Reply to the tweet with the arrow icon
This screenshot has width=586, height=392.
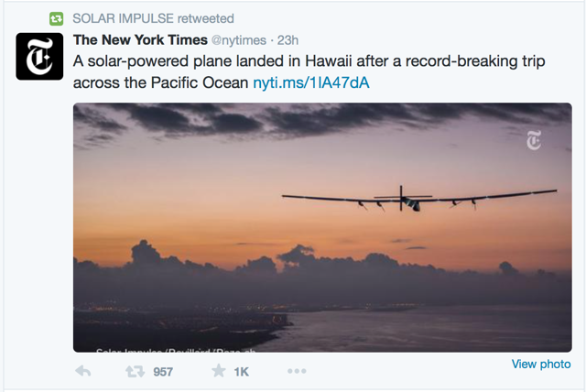pyautogui.click(x=83, y=372)
